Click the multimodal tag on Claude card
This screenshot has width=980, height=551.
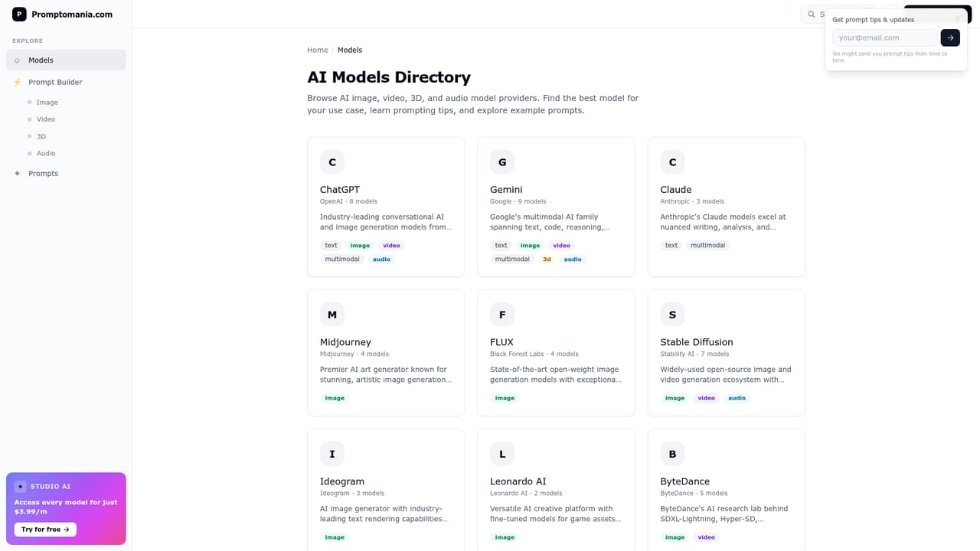(707, 246)
